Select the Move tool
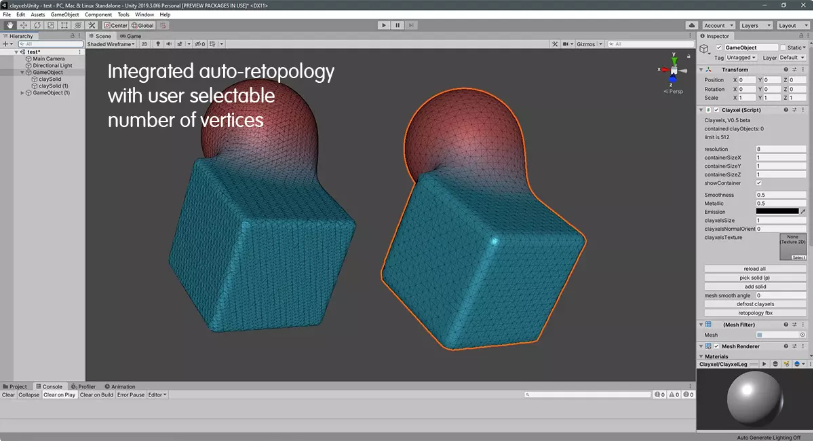Image resolution: width=813 pixels, height=441 pixels. pos(23,25)
